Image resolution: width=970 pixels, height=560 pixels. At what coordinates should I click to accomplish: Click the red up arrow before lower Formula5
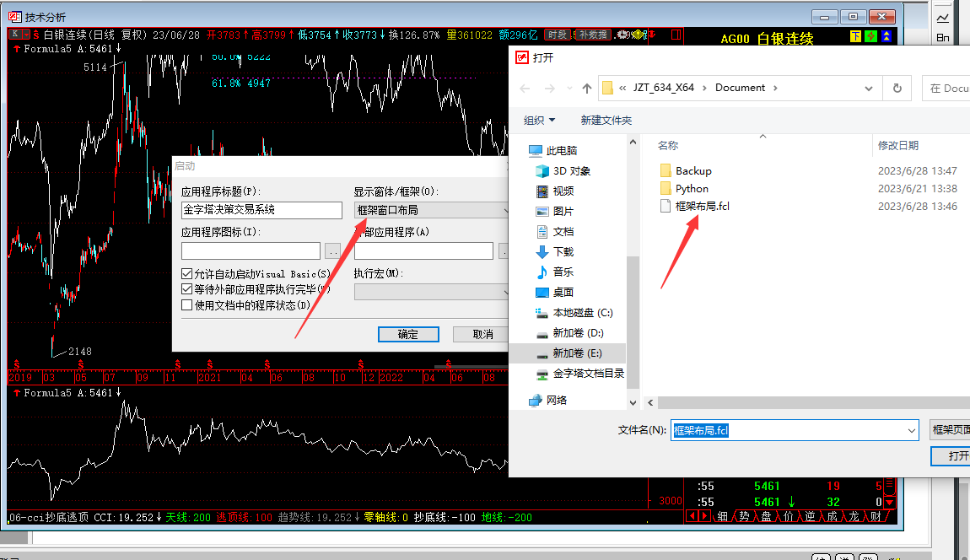coord(17,393)
